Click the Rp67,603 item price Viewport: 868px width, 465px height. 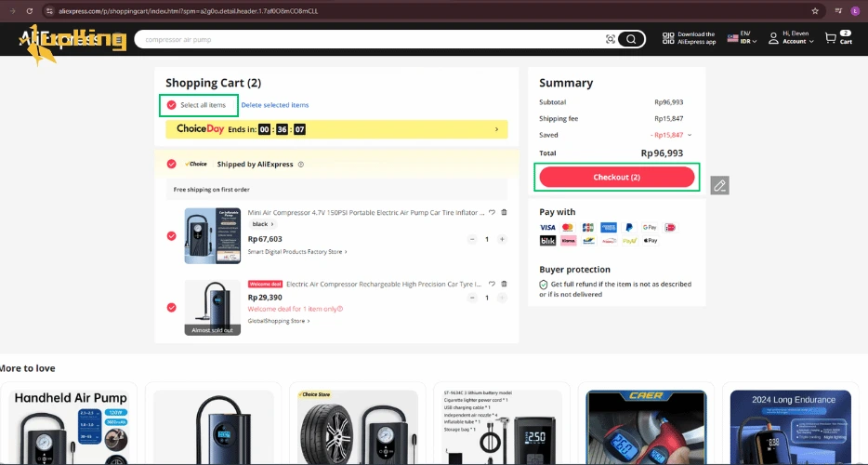[265, 239]
